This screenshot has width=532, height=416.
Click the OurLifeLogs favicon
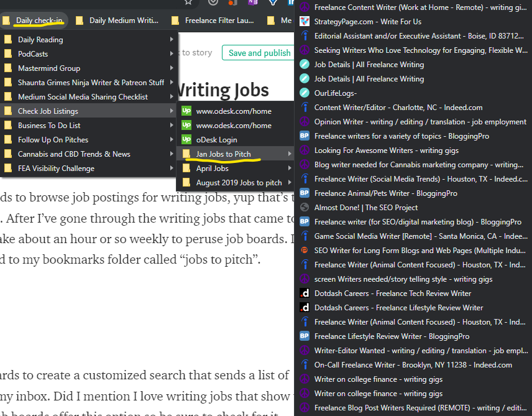[305, 93]
